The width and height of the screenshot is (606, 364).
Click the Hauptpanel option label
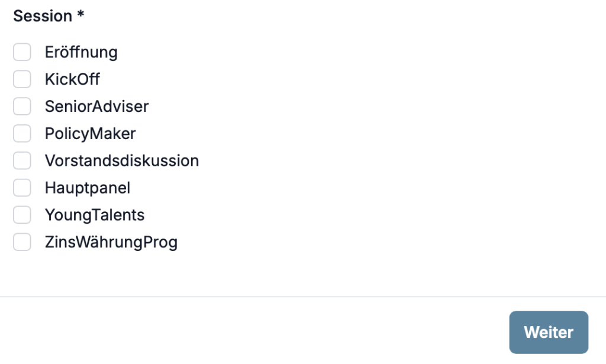[87, 188]
